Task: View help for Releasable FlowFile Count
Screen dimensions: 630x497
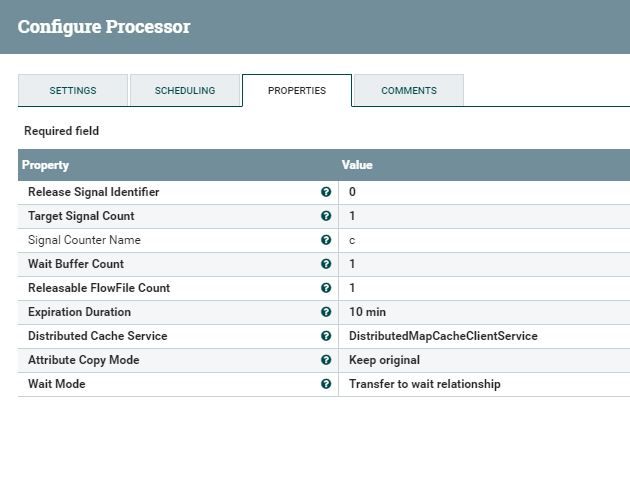Action: tap(326, 288)
